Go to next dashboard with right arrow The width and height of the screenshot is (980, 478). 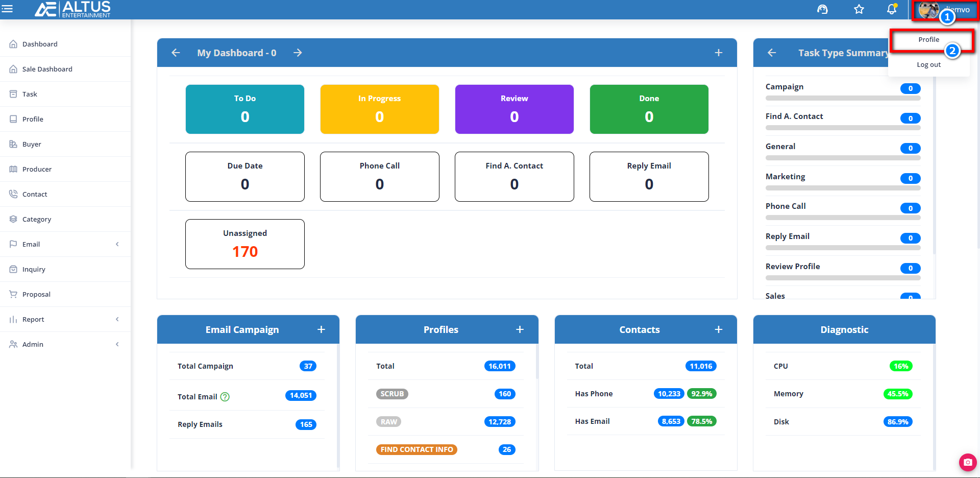coord(298,53)
